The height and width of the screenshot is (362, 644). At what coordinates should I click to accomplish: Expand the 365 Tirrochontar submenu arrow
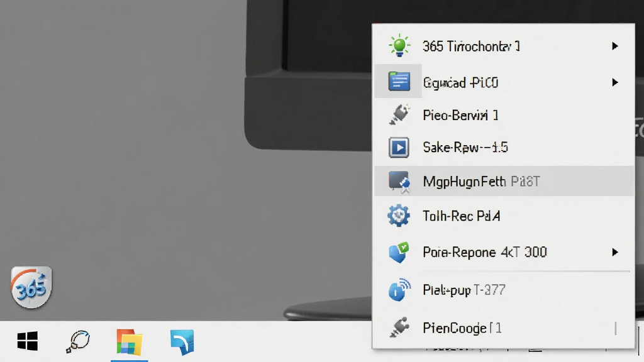coord(615,46)
